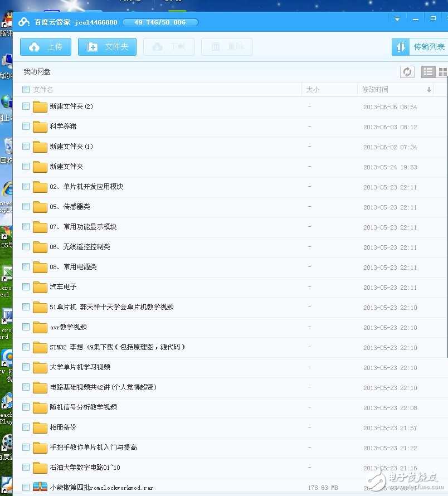Select folder name 新建文件夹 (2)

71,106
